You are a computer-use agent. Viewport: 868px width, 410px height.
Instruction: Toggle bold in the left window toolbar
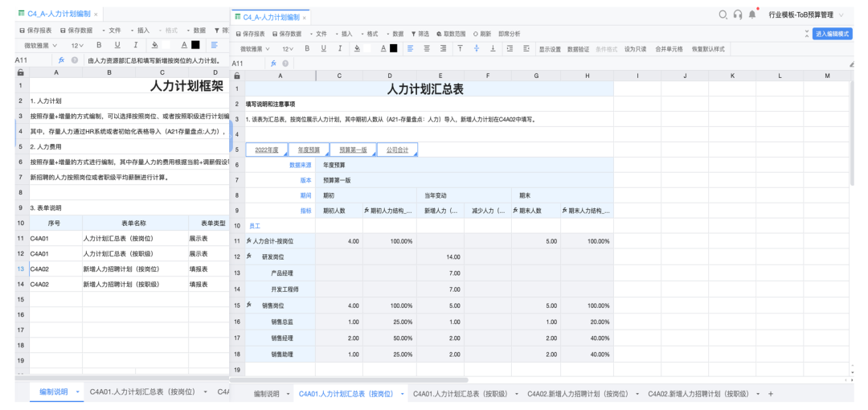pos(99,46)
